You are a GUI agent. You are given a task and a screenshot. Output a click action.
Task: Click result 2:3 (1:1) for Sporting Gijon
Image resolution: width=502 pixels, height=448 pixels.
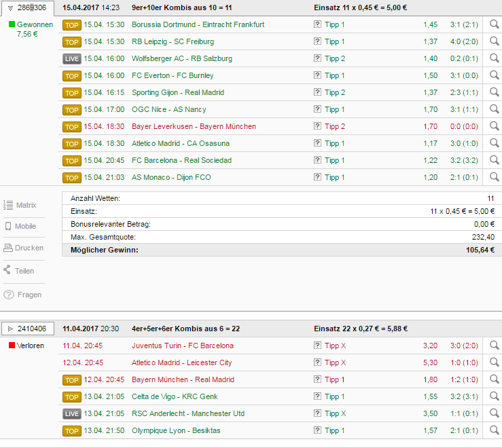pos(464,92)
